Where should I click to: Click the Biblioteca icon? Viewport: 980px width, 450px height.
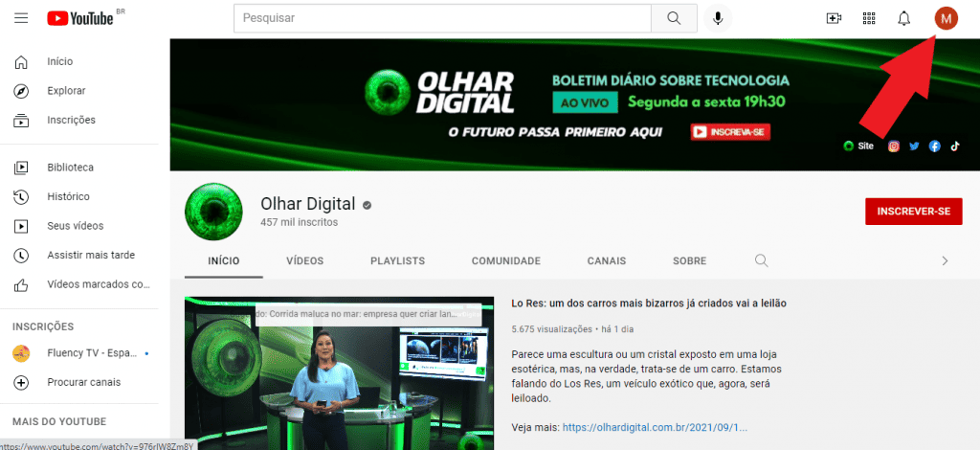point(21,168)
